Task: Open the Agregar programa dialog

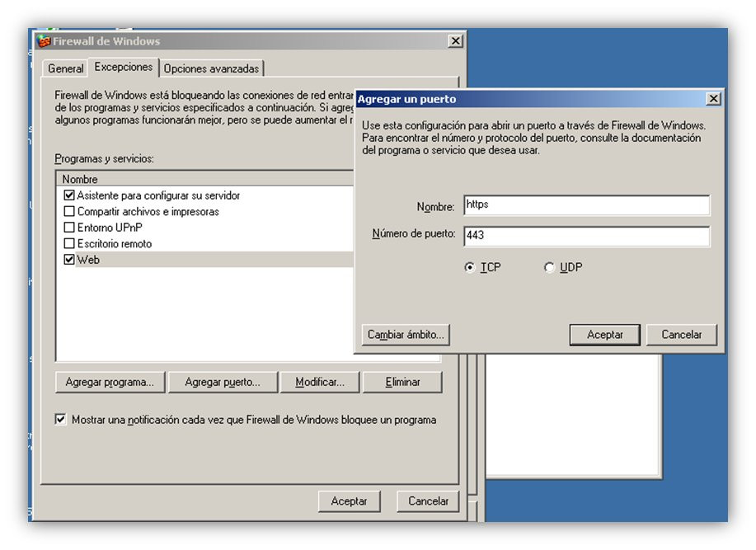Action: [x=110, y=383]
